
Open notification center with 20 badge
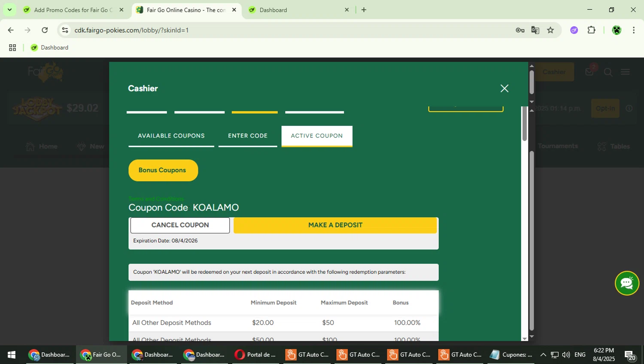[x=630, y=355]
